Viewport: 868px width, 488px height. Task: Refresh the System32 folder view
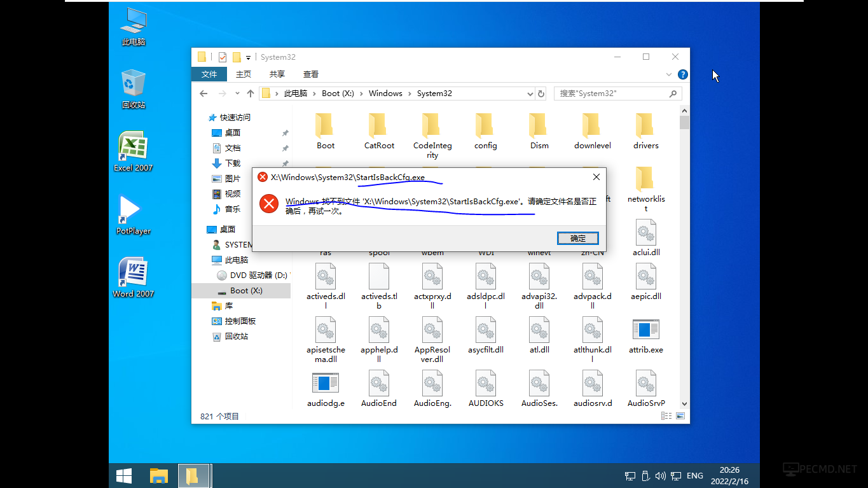click(541, 94)
